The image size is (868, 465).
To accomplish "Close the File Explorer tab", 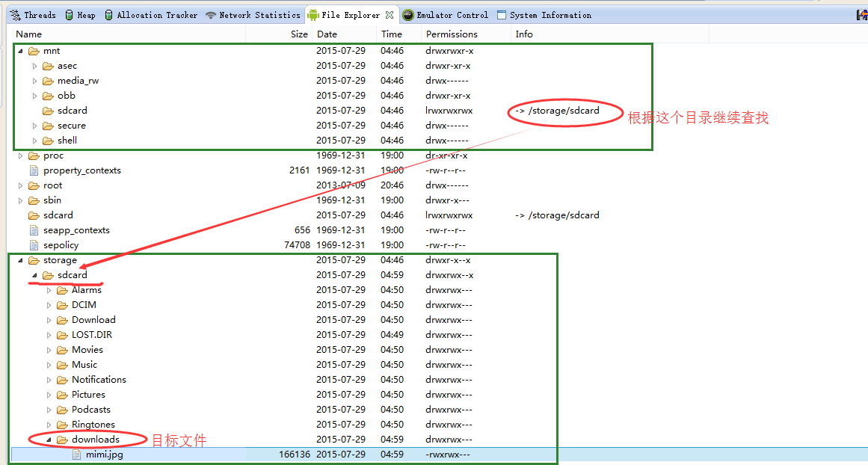I will (390, 15).
